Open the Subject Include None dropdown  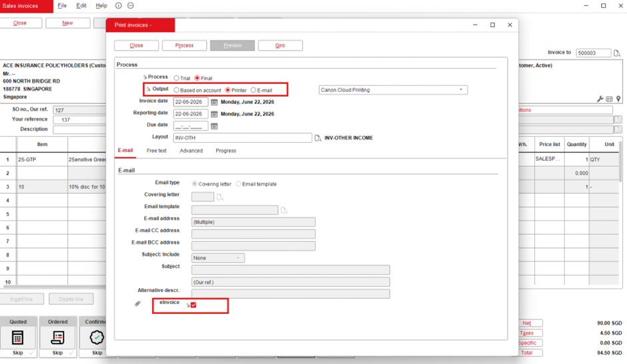(218, 258)
